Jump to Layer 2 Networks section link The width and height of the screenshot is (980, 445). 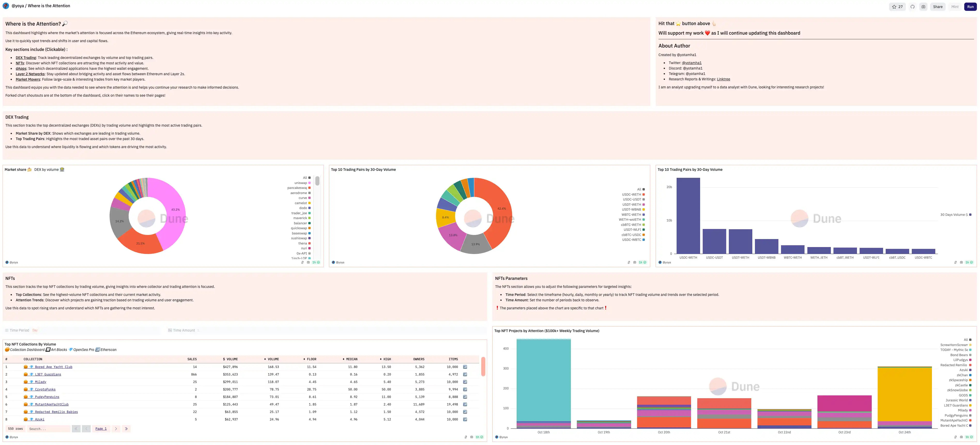click(x=30, y=74)
